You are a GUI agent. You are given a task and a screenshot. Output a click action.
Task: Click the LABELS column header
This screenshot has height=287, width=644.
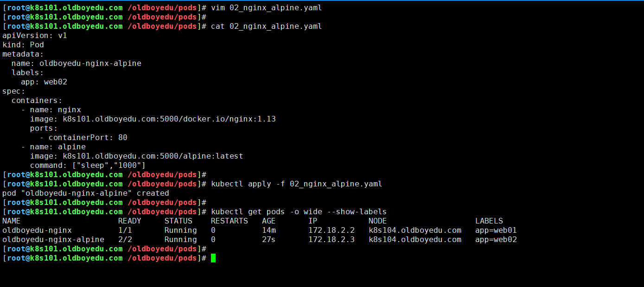click(489, 221)
